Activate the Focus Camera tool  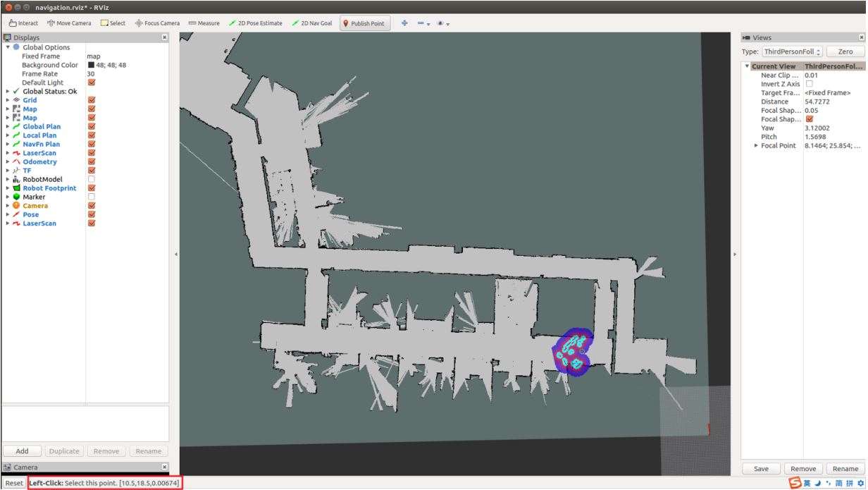pos(156,23)
